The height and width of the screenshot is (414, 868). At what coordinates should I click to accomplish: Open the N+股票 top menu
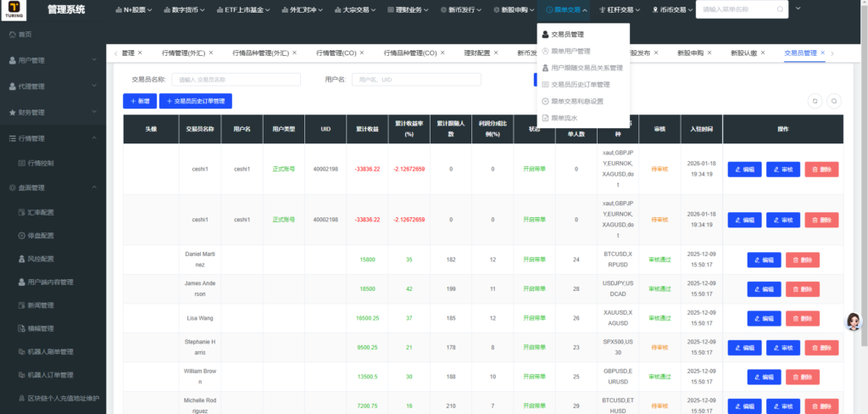(x=134, y=10)
